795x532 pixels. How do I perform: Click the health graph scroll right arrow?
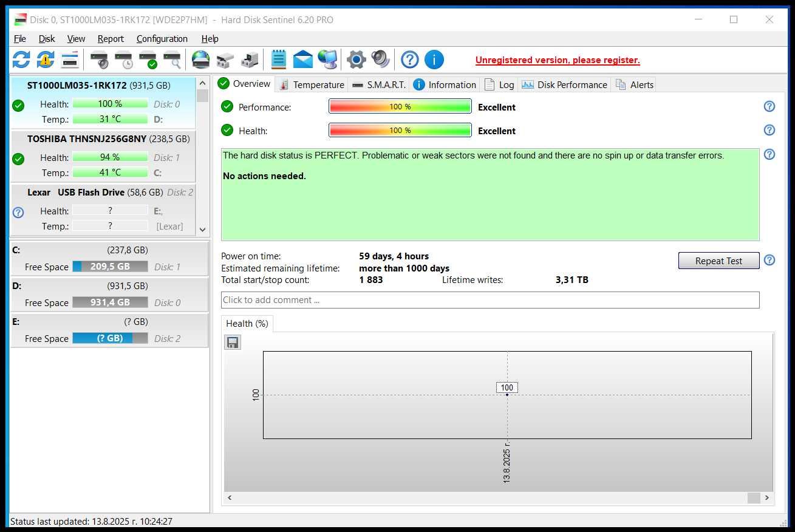(767, 498)
